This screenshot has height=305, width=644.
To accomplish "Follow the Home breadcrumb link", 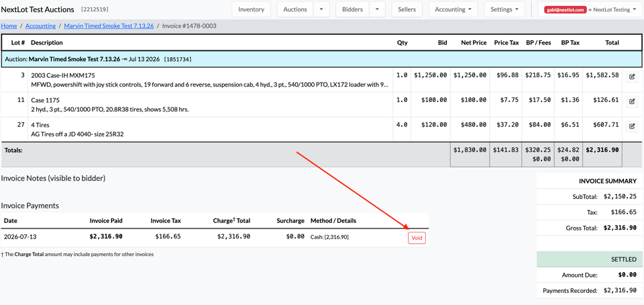I will point(9,26).
